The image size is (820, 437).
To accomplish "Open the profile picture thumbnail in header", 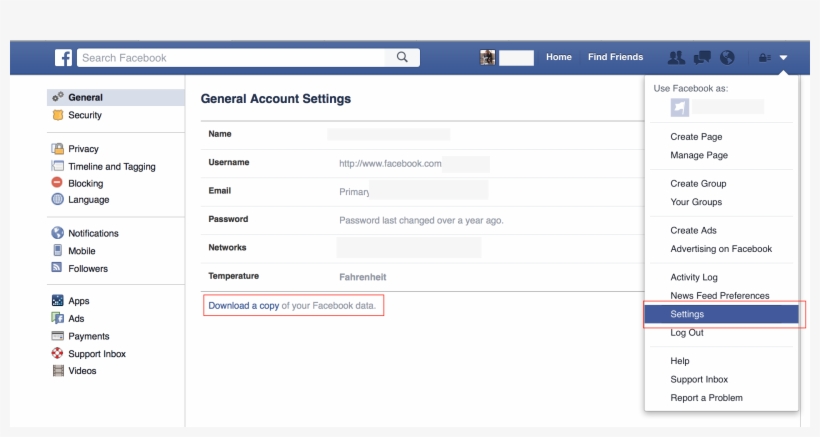I will [x=487, y=58].
